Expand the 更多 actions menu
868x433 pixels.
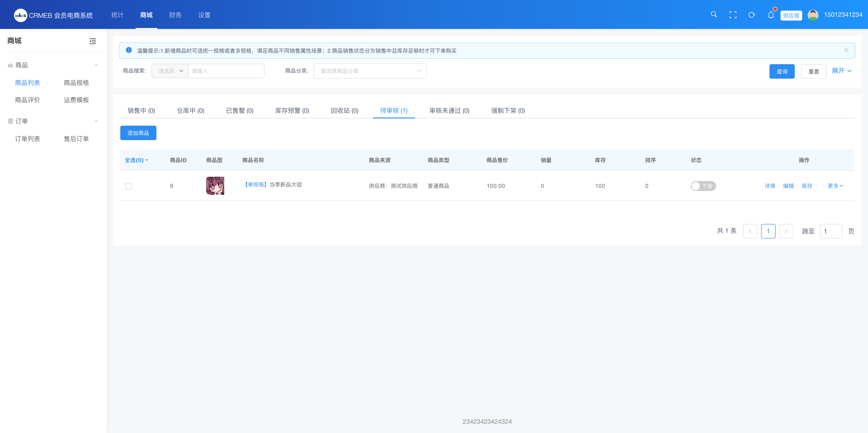coord(835,186)
